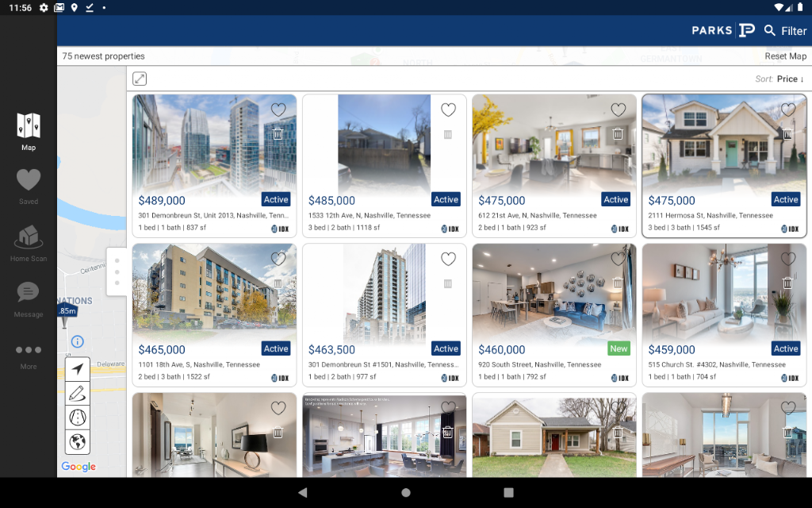
Task: Favorite the 2111 Hermosa St listing
Action: point(787,110)
